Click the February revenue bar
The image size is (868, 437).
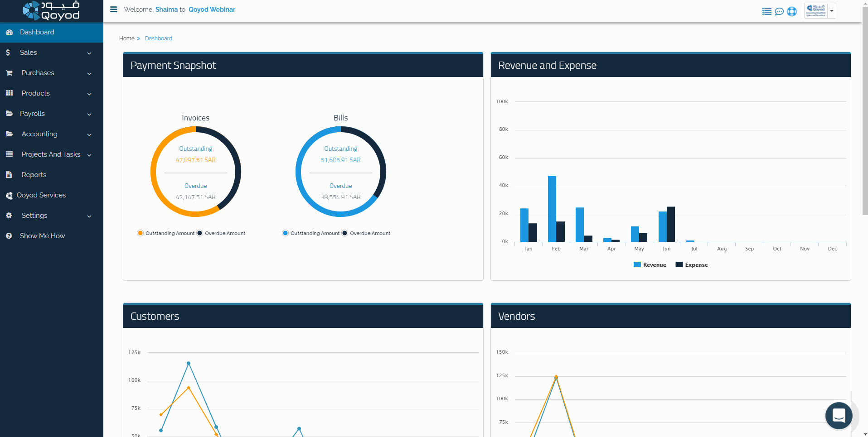pos(552,209)
